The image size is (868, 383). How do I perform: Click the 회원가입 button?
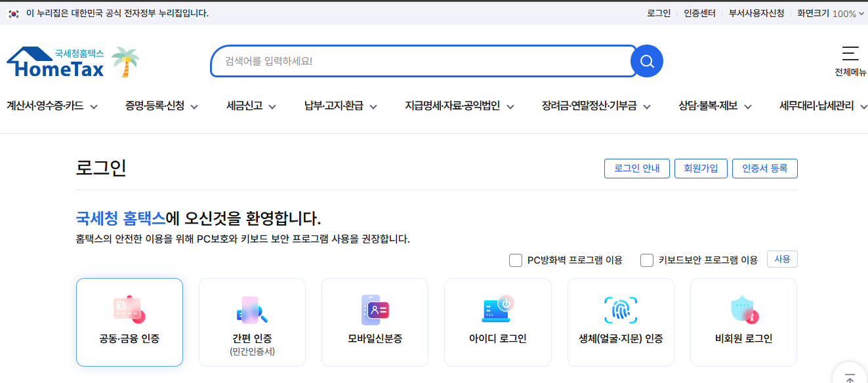[701, 168]
